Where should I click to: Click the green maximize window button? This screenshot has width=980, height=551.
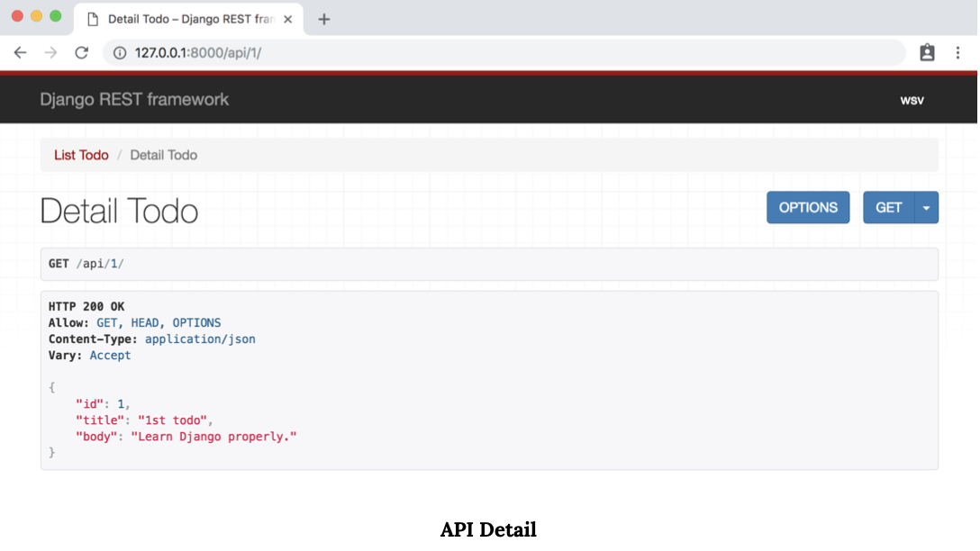[56, 16]
